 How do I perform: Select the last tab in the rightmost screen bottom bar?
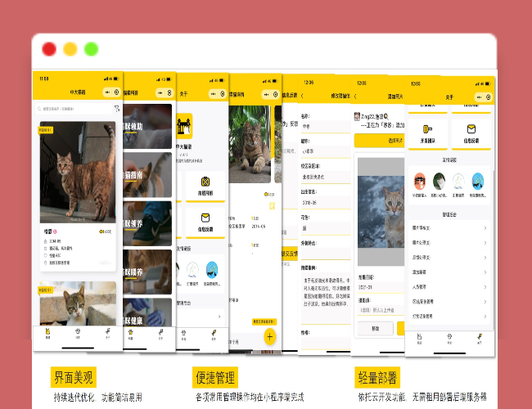click(479, 339)
